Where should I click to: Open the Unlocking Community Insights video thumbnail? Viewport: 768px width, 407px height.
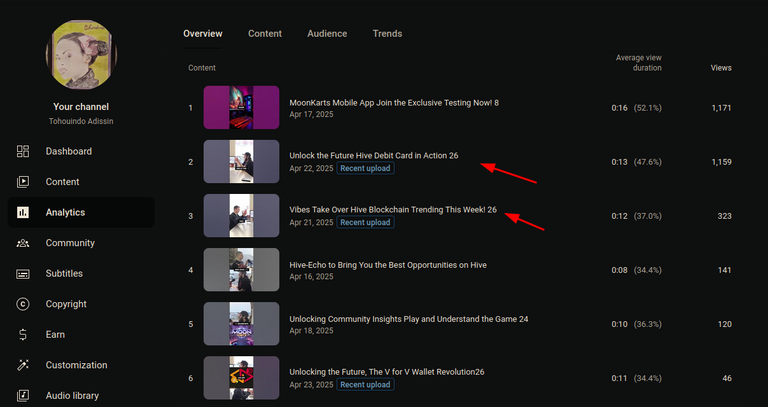point(241,324)
